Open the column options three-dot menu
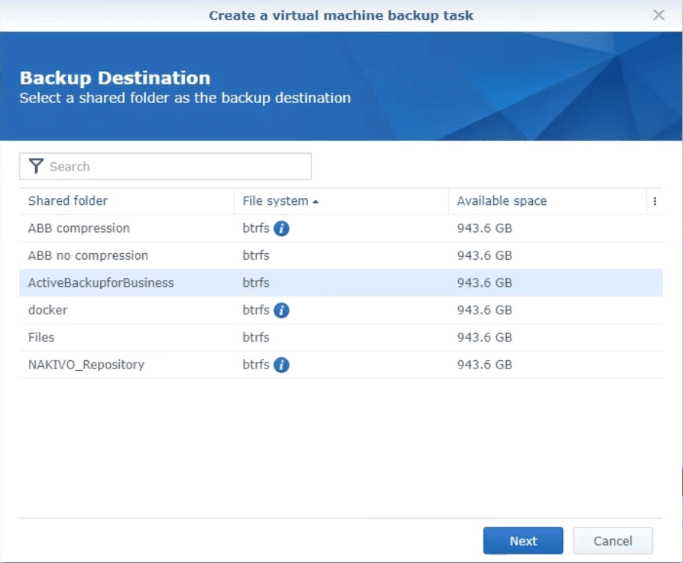 coord(655,201)
